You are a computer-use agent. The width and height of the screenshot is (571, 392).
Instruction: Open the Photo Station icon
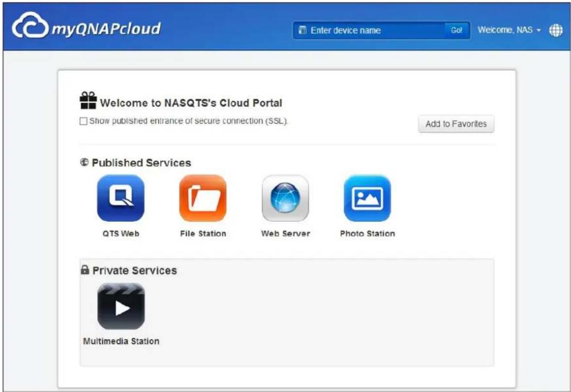pyautogui.click(x=367, y=198)
